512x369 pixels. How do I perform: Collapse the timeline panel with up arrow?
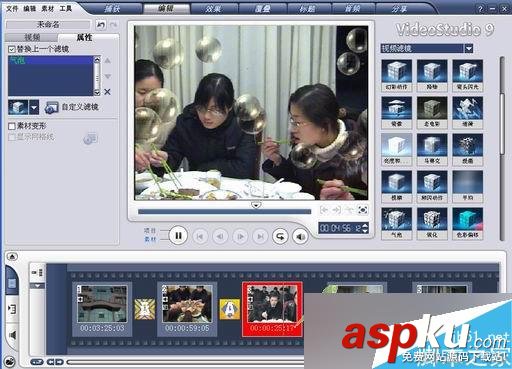(12, 257)
